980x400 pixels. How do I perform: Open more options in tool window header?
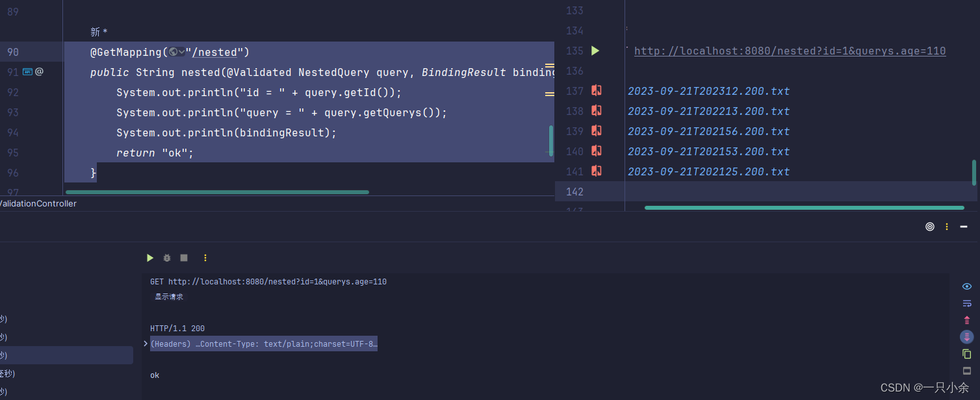[947, 227]
